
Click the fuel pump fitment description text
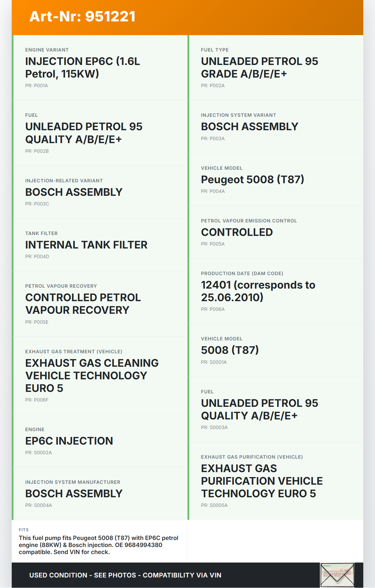99,545
